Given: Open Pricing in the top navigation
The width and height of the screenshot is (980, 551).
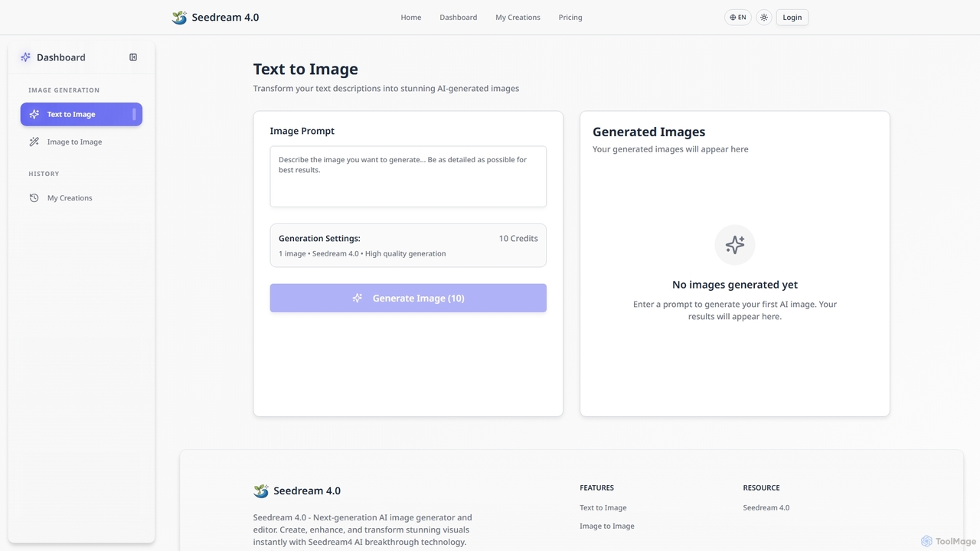Looking at the screenshot, I should 570,18.
